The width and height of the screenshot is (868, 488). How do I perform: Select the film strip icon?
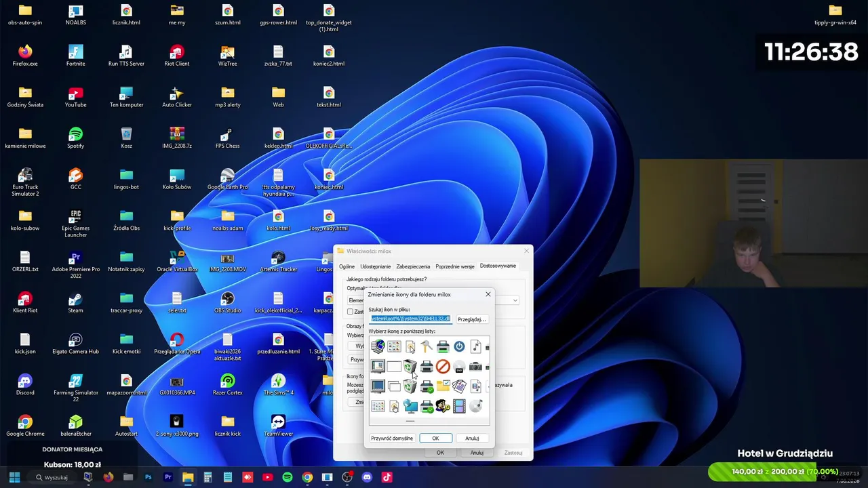459,406
